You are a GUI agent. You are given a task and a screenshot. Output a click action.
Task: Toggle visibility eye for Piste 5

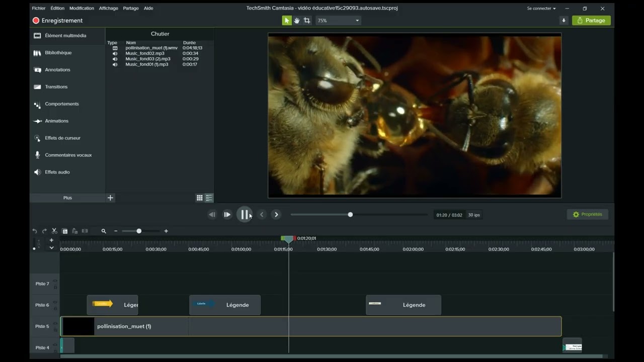pos(55,324)
